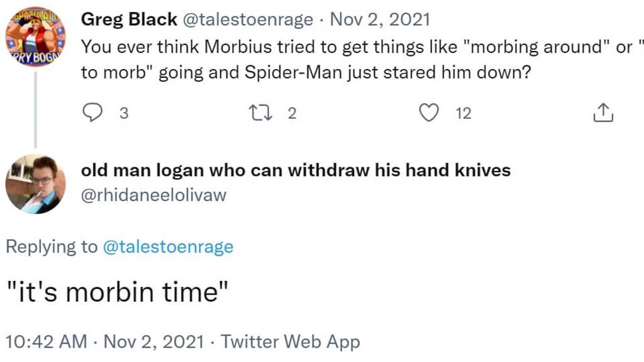Click the @rhidaneelolivaw handle

click(x=153, y=195)
